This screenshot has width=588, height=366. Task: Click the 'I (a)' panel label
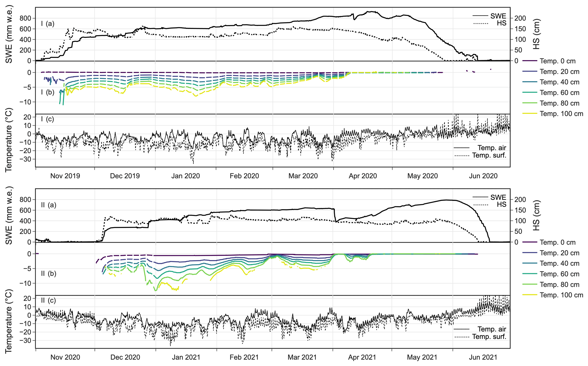pyautogui.click(x=48, y=24)
